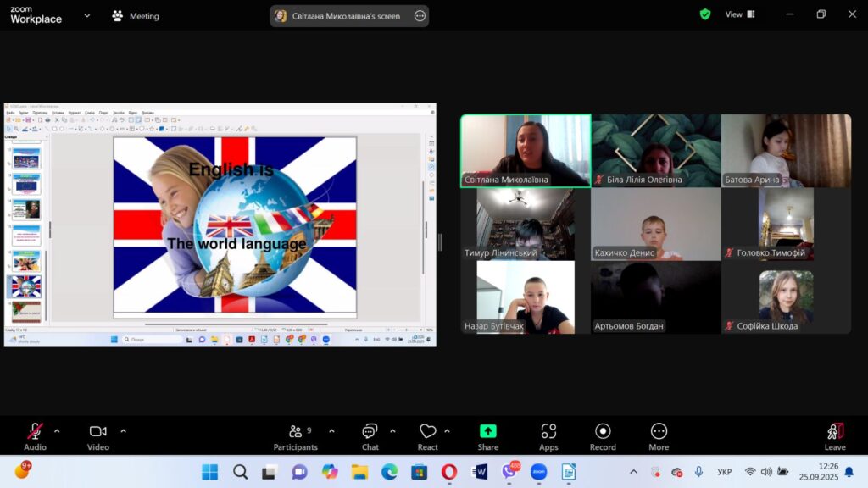Open Zoom Workplace dropdown arrow
The image size is (868, 488).
(x=86, y=15)
